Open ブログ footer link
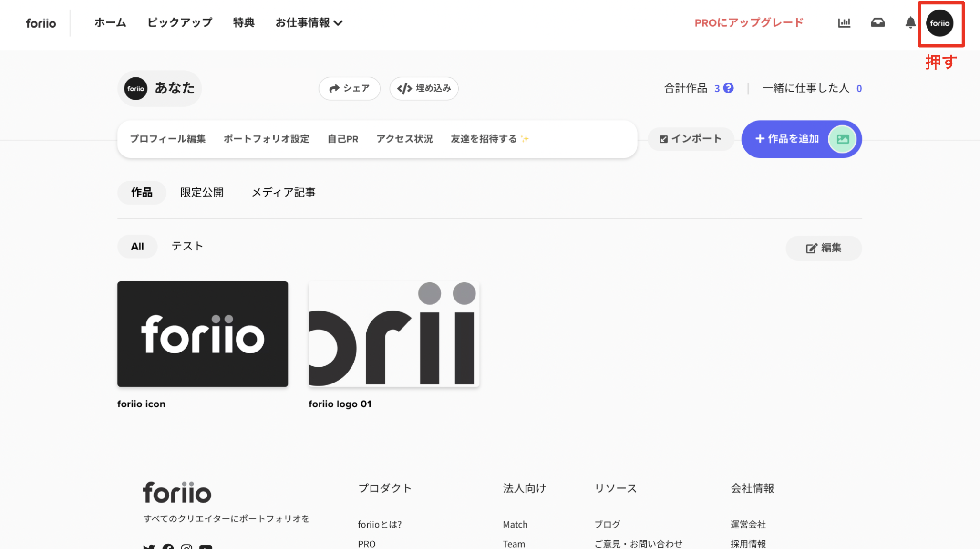Screen dimensions: 980x549 click(x=607, y=524)
